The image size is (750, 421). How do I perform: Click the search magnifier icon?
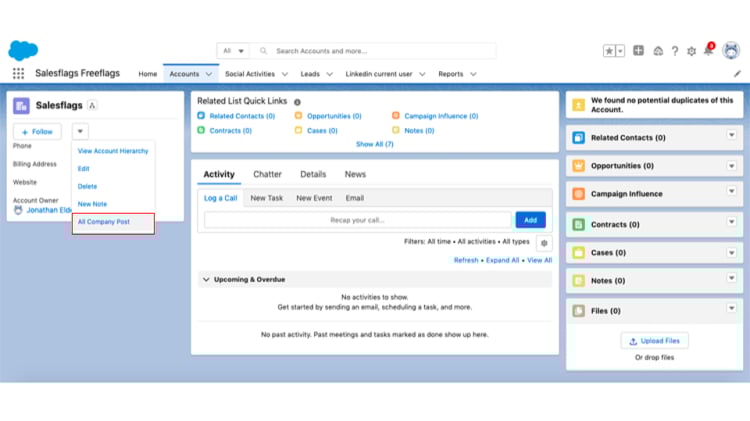tap(263, 51)
